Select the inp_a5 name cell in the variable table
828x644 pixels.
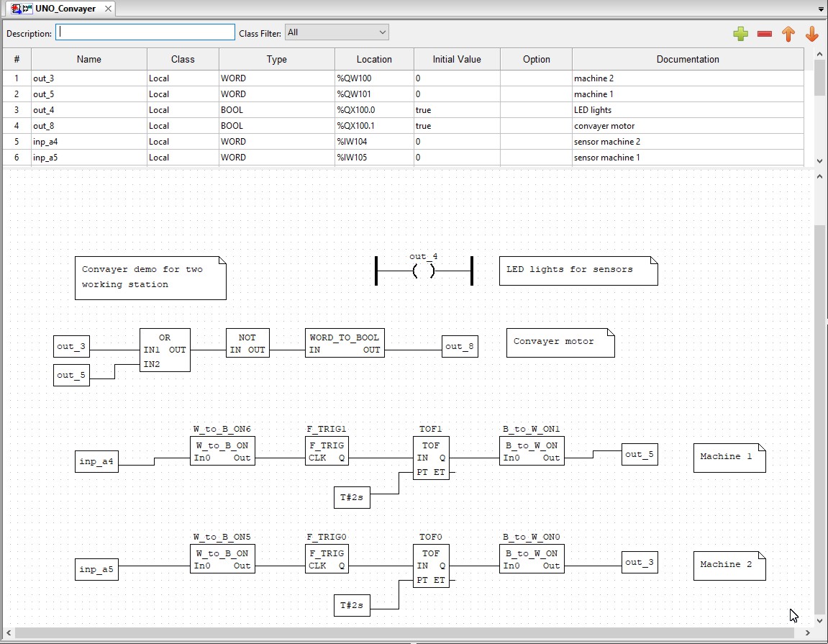(x=88, y=158)
